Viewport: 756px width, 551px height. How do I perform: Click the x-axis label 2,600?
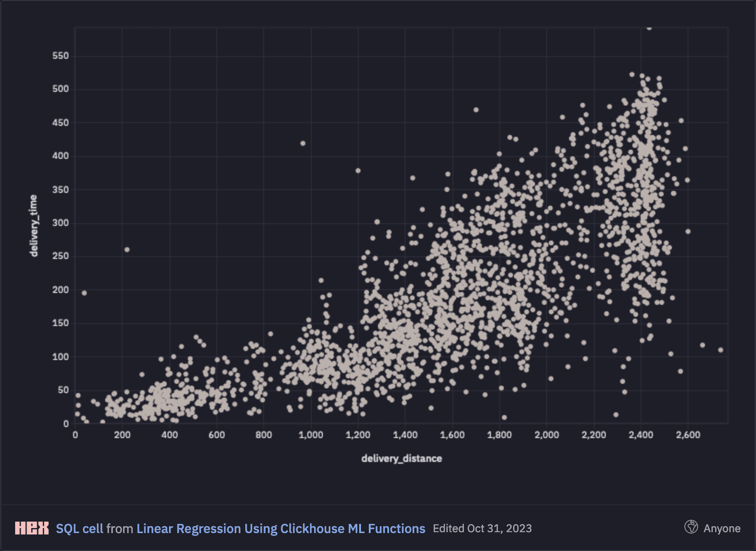pyautogui.click(x=688, y=435)
